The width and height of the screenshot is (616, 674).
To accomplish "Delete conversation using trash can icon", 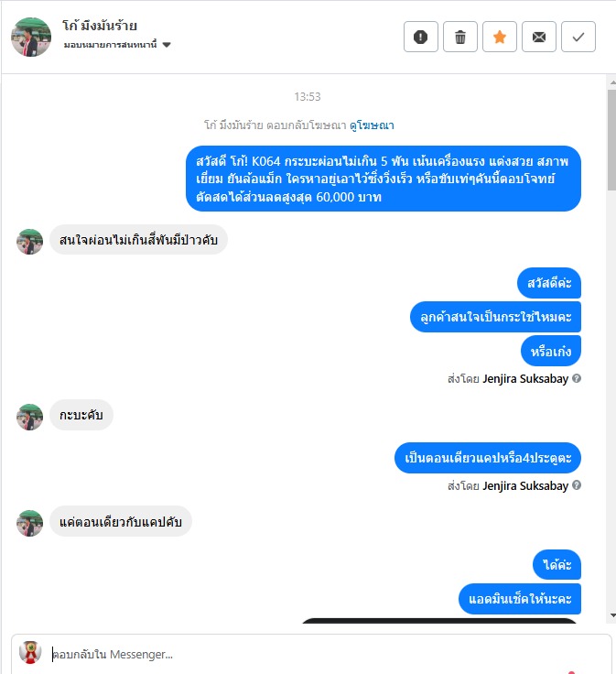I will point(460,37).
